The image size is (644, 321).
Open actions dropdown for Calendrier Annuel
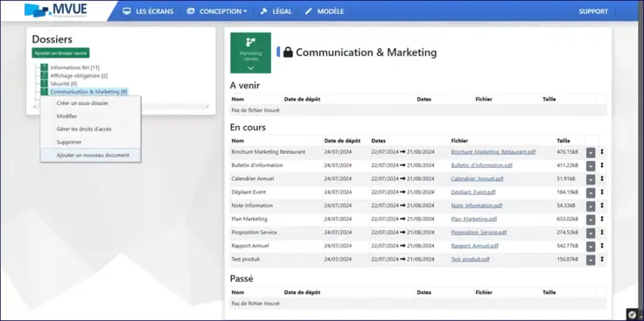(591, 179)
